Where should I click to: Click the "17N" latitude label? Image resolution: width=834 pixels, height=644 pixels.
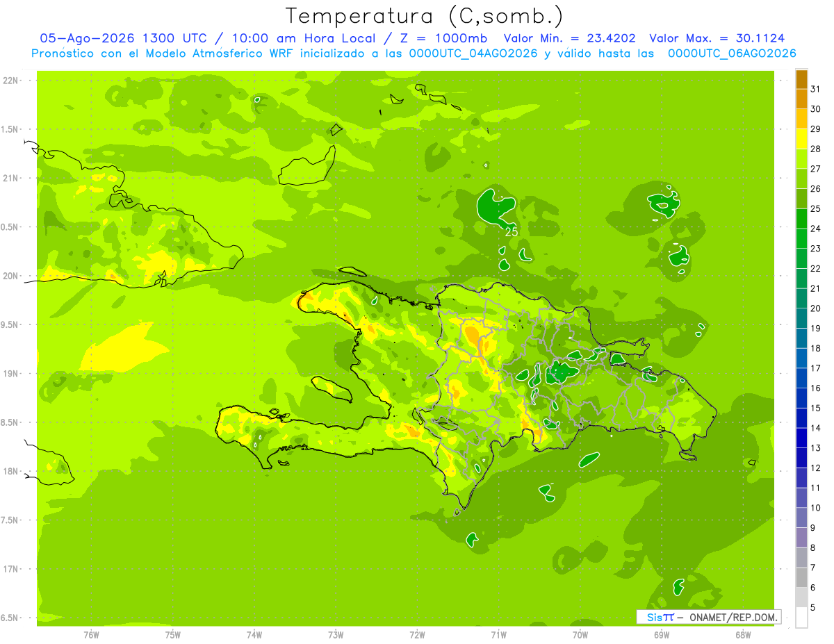[11, 570]
